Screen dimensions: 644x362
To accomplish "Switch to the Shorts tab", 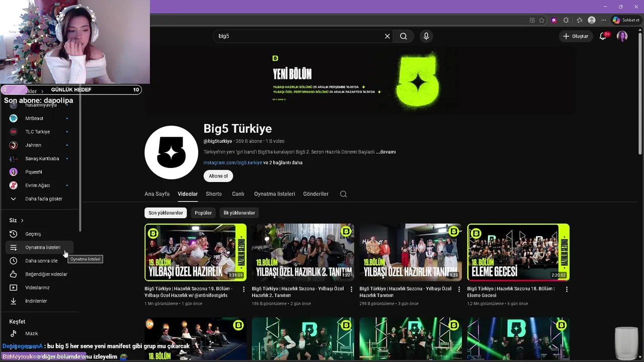I will point(214,194).
